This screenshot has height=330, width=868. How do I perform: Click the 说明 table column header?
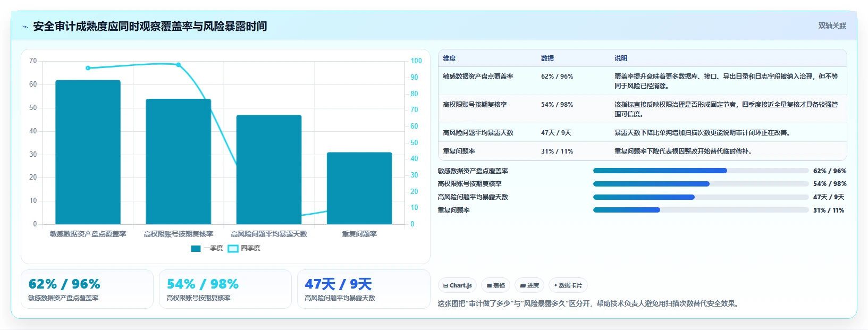coord(621,58)
